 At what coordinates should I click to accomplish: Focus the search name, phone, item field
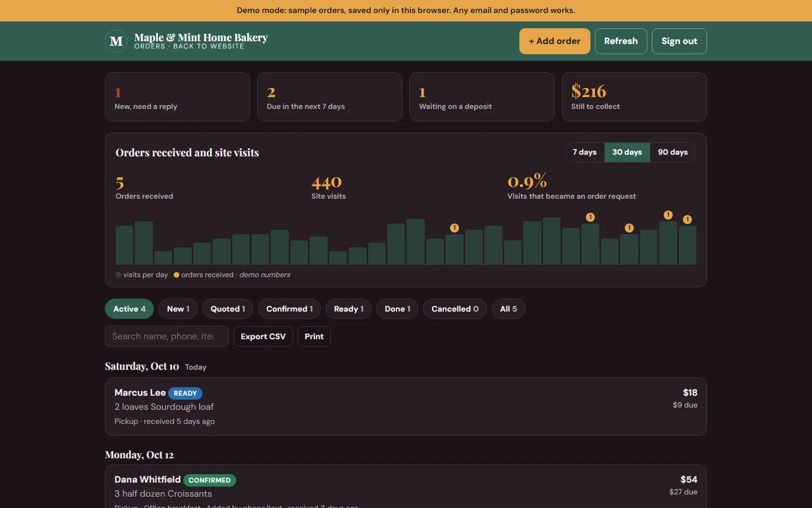coord(167,336)
